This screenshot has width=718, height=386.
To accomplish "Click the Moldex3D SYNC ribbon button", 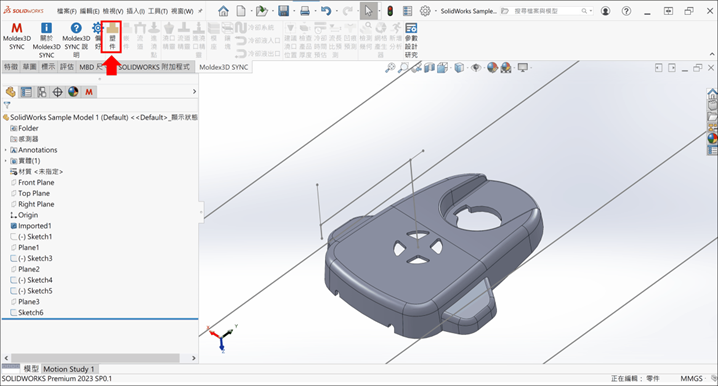I will [17, 37].
